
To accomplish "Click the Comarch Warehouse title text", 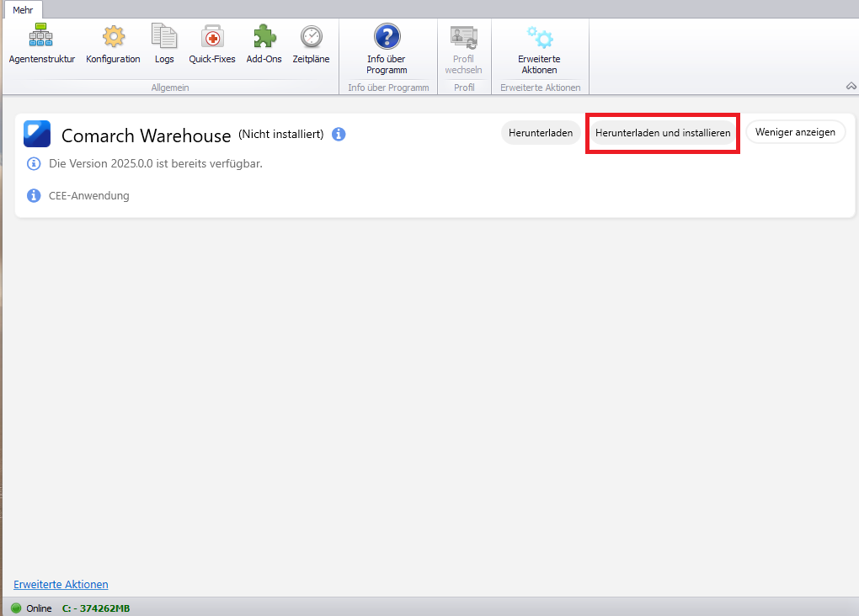I will click(x=146, y=135).
